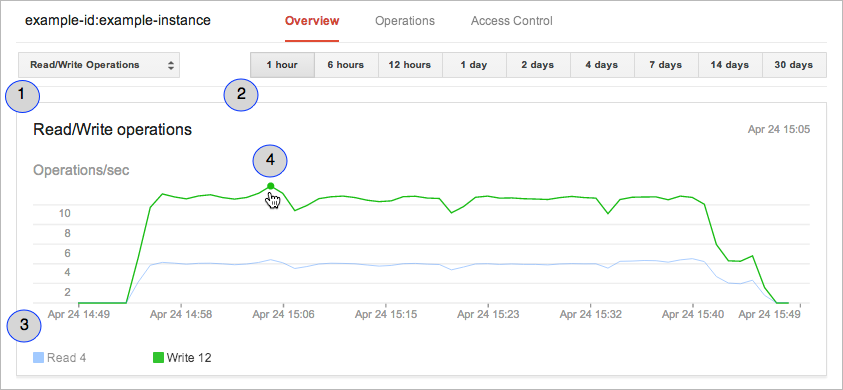Select the 6 hours time range
843x390 pixels.
pyautogui.click(x=346, y=65)
